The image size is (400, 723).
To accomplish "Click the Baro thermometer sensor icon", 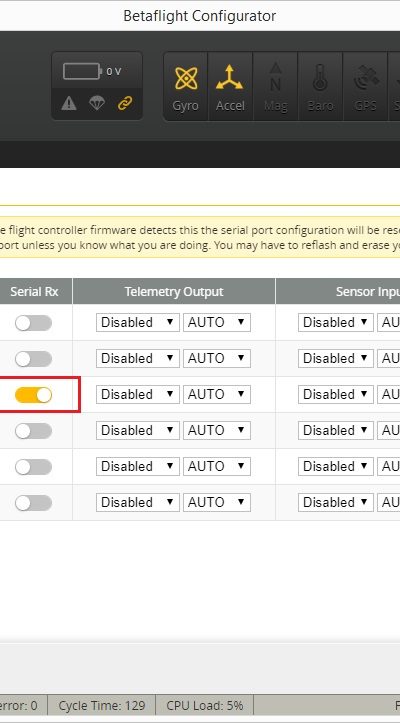I will coord(320,86).
